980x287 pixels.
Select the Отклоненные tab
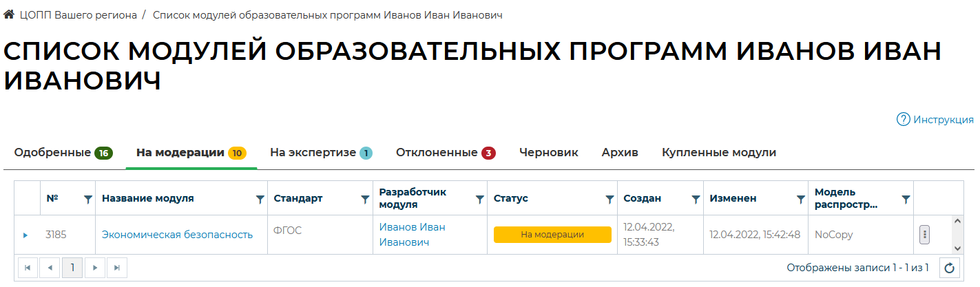point(445,153)
